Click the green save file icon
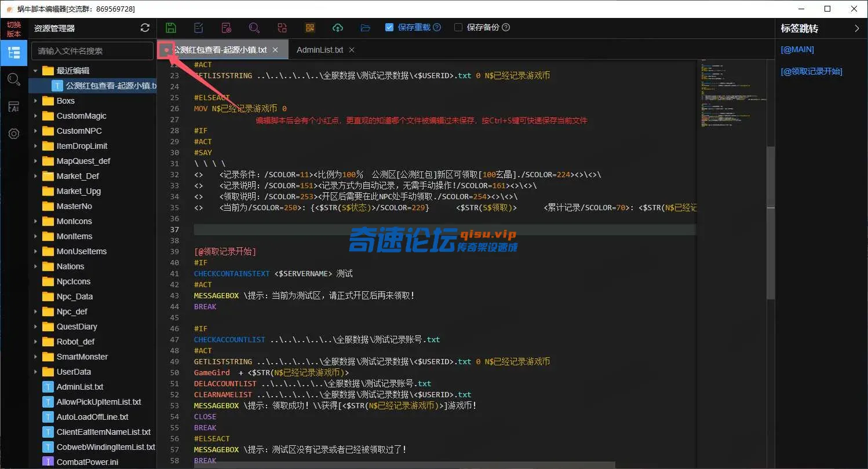 click(x=171, y=28)
